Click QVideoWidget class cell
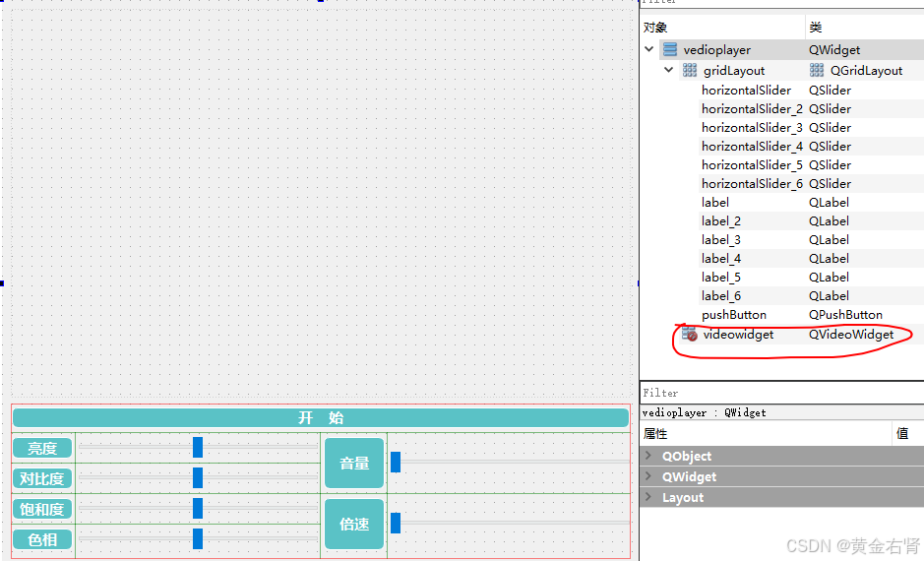This screenshot has height=561, width=924. coord(851,335)
